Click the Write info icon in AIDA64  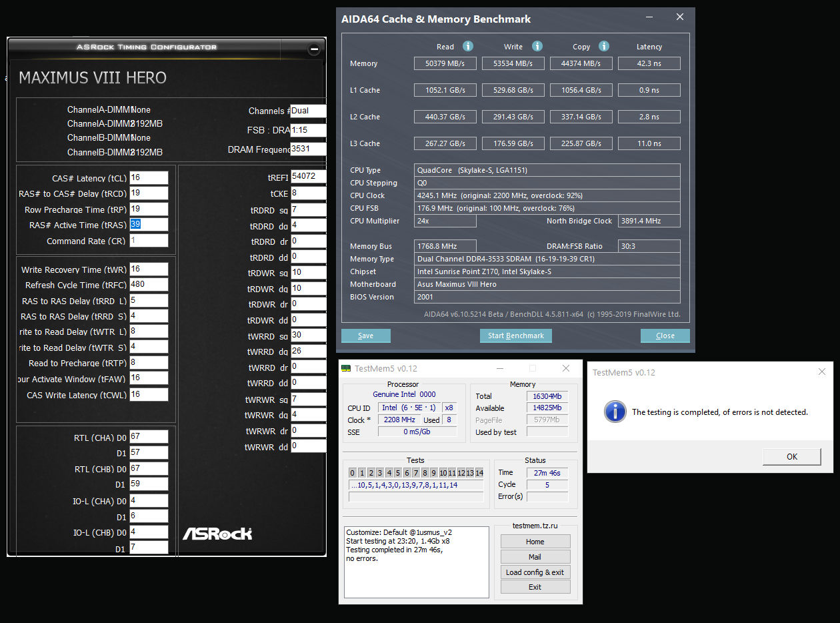pyautogui.click(x=537, y=46)
